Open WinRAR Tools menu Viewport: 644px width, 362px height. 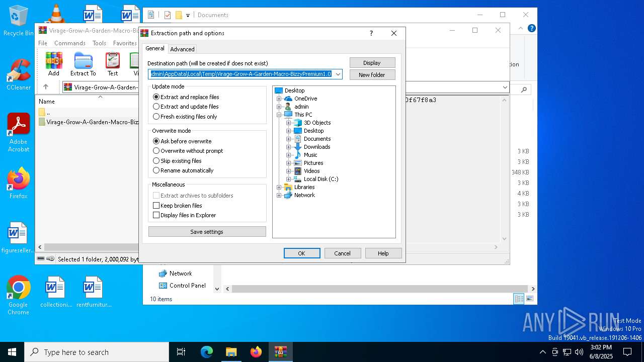[x=99, y=43]
